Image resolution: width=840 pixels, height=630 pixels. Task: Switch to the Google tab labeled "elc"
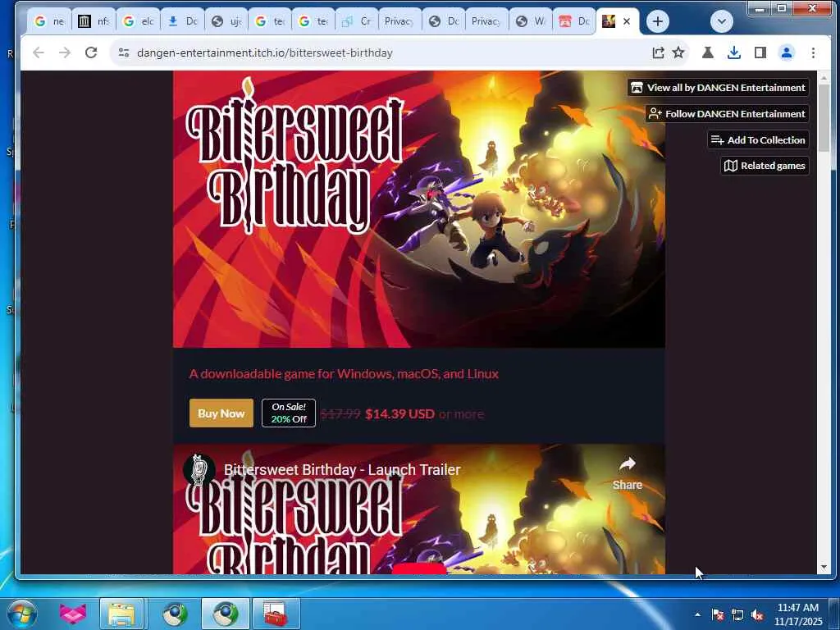[138, 21]
